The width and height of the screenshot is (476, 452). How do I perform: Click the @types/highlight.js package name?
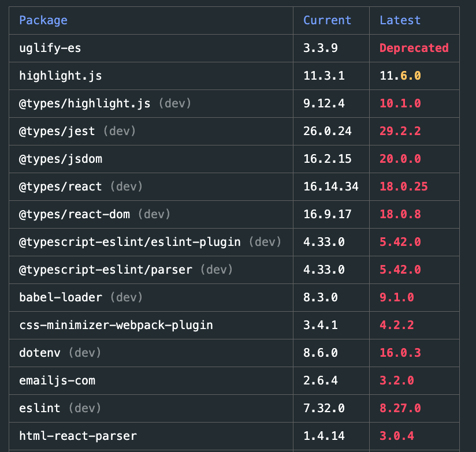pyautogui.click(x=85, y=104)
